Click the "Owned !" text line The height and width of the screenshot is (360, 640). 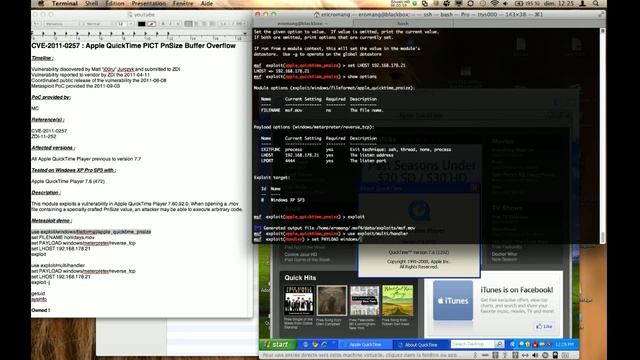tap(41, 310)
